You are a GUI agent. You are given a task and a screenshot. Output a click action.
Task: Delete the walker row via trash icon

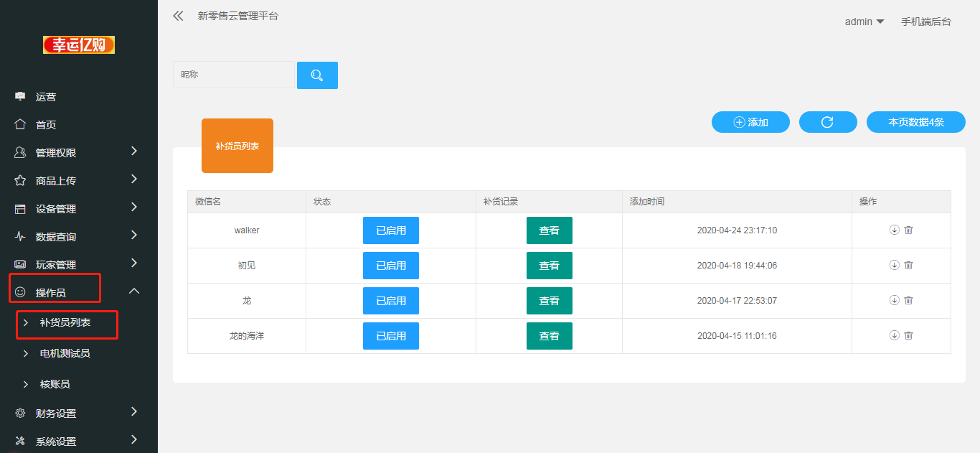point(908,230)
